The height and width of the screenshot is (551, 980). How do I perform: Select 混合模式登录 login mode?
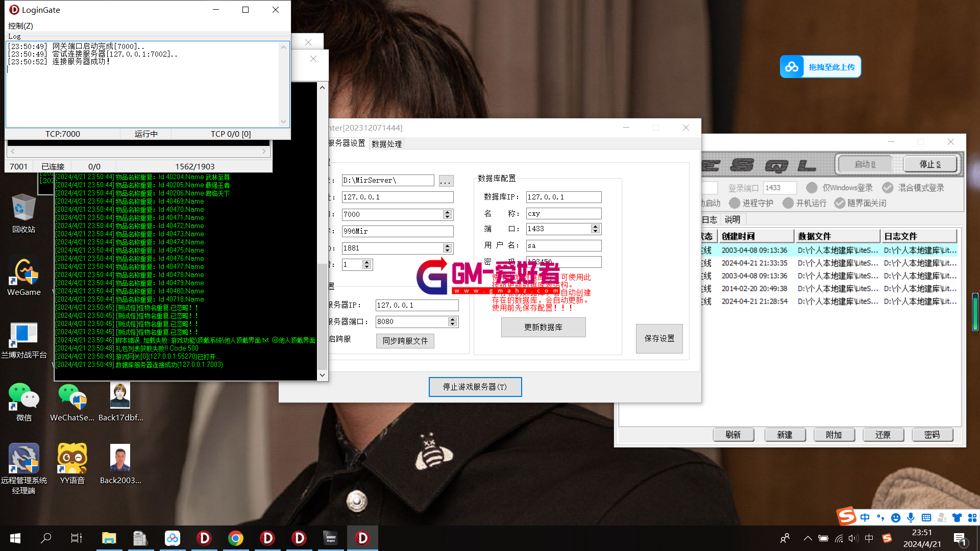click(914, 188)
